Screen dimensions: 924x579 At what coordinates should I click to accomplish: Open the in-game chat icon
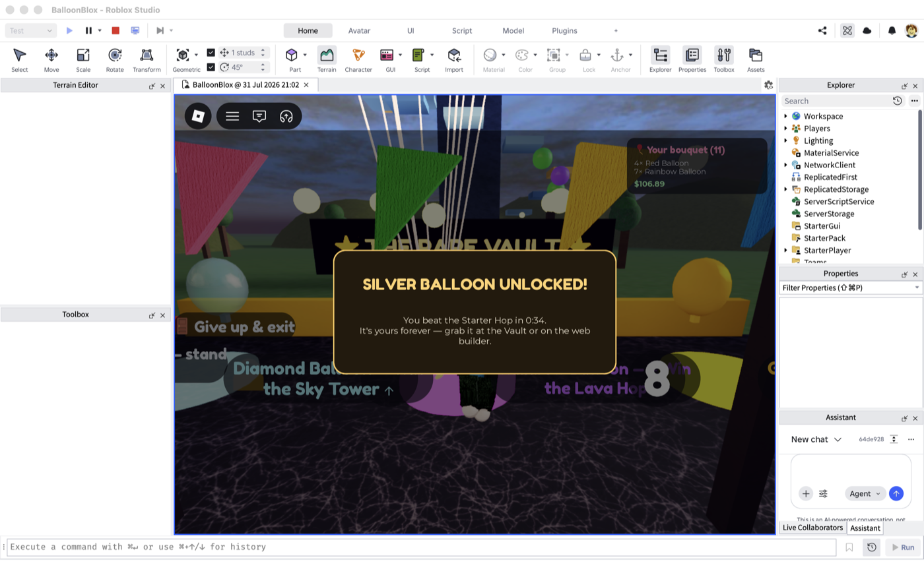click(259, 116)
